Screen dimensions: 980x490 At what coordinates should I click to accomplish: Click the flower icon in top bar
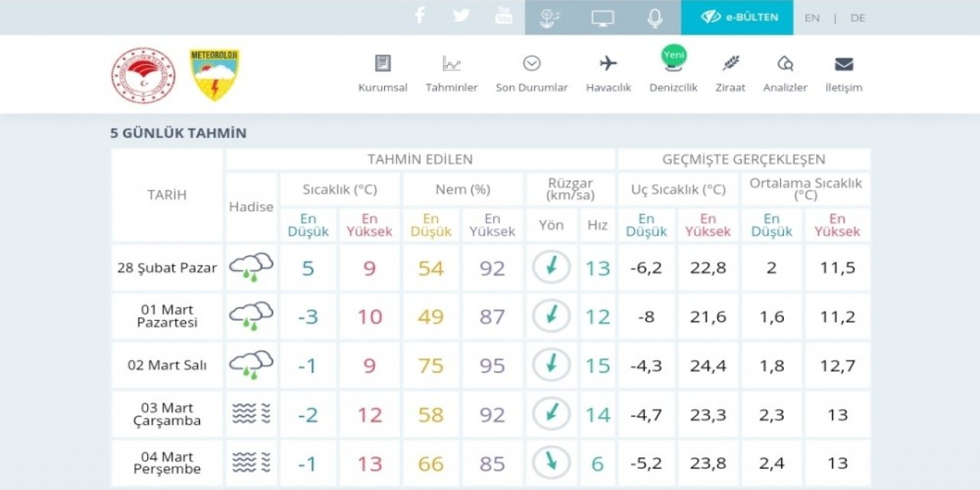550,18
